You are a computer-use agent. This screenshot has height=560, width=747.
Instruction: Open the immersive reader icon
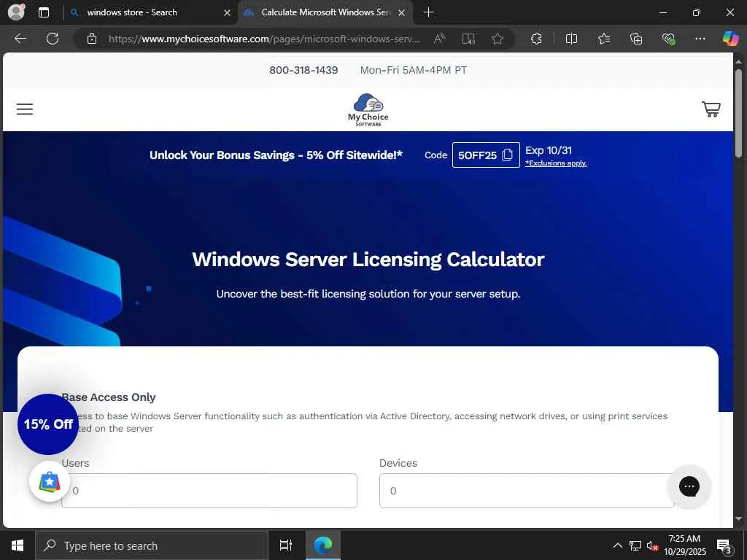coord(468,39)
